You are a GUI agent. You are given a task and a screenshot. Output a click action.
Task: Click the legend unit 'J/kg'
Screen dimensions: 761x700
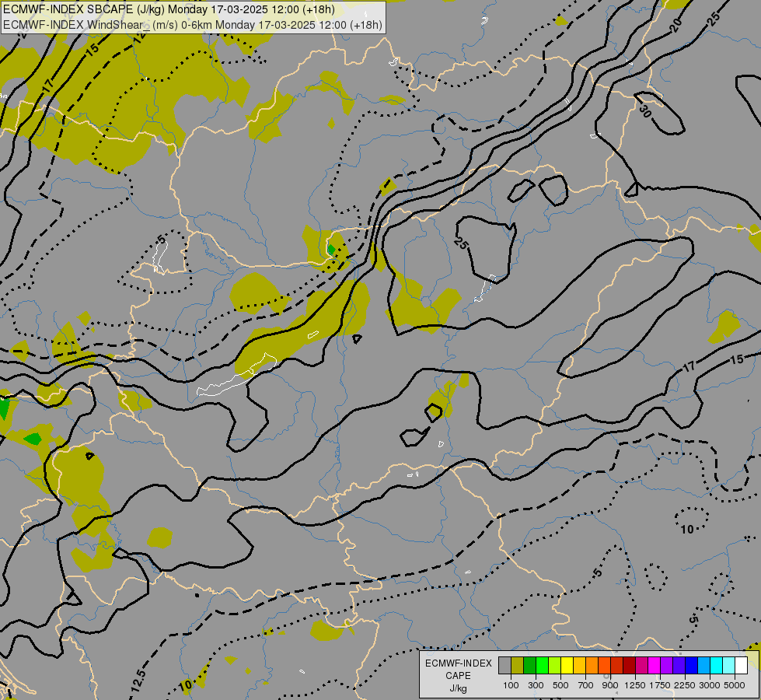(x=458, y=689)
